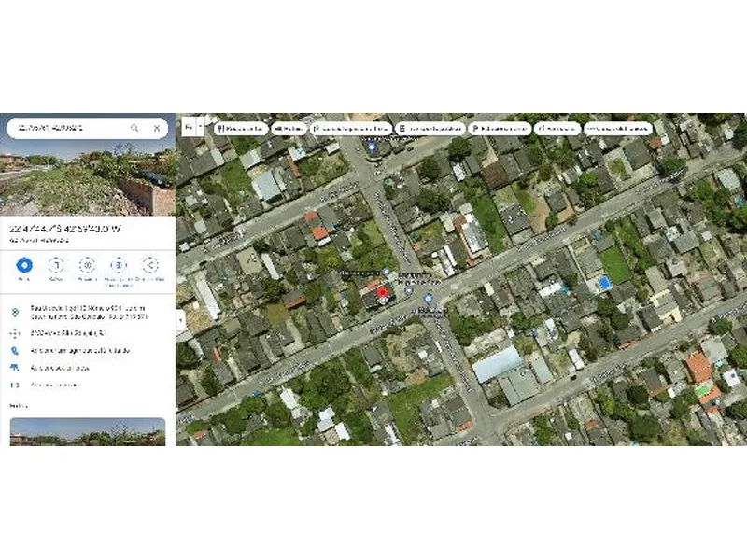Click the last chip with three dots icon

click(617, 129)
